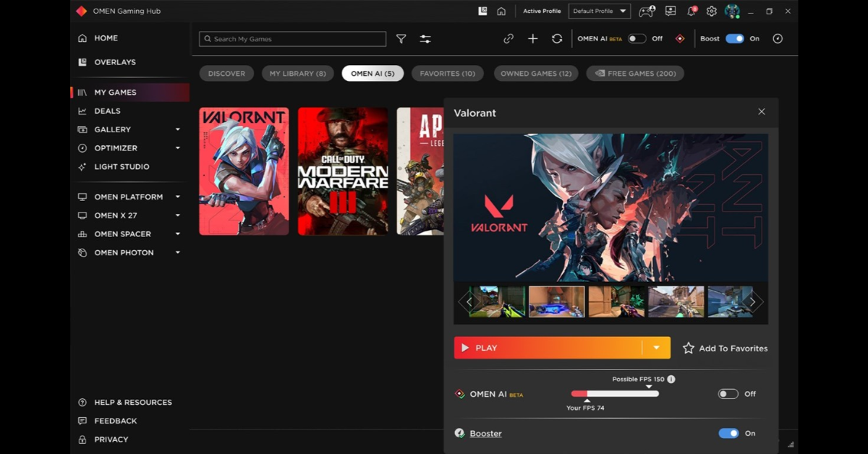
Task: Click the link chain icon in toolbar
Action: click(509, 39)
